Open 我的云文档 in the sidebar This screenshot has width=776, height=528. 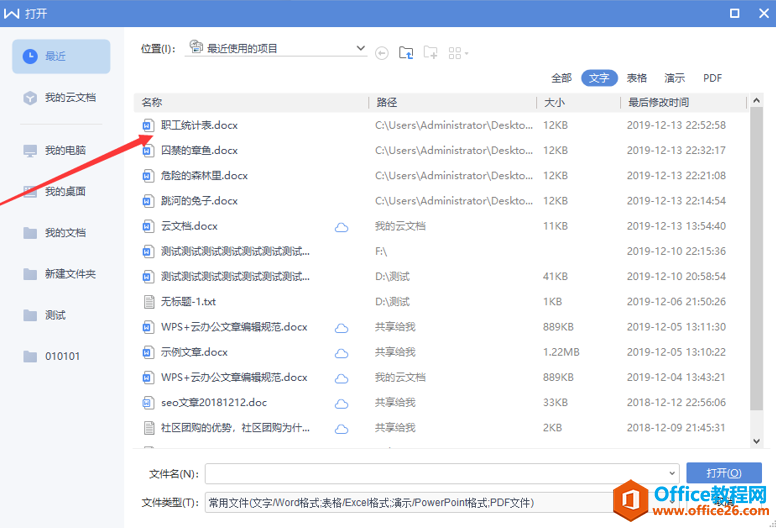pyautogui.click(x=61, y=97)
